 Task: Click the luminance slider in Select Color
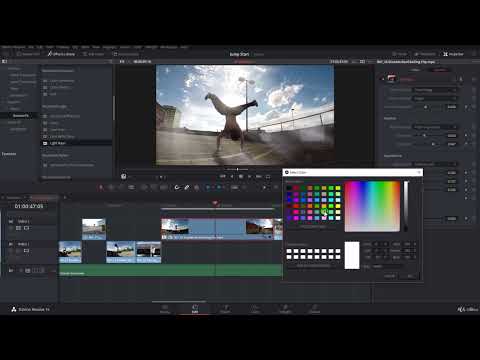tap(406, 206)
